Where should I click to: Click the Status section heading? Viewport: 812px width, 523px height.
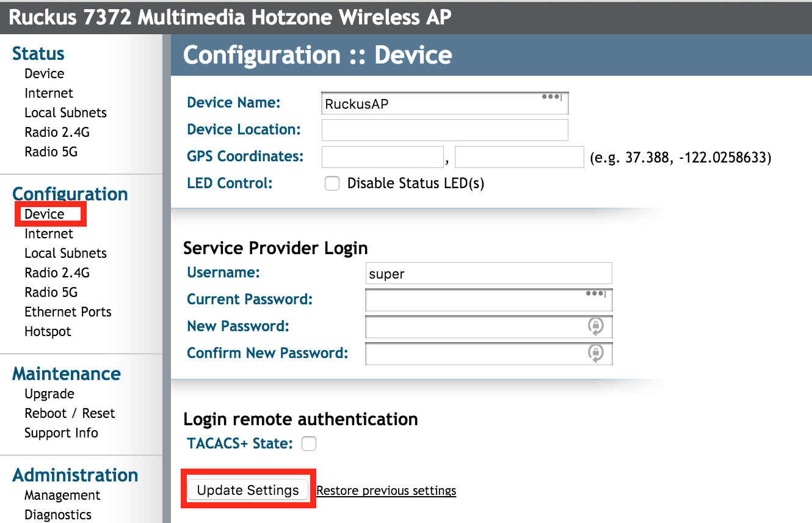click(x=38, y=54)
